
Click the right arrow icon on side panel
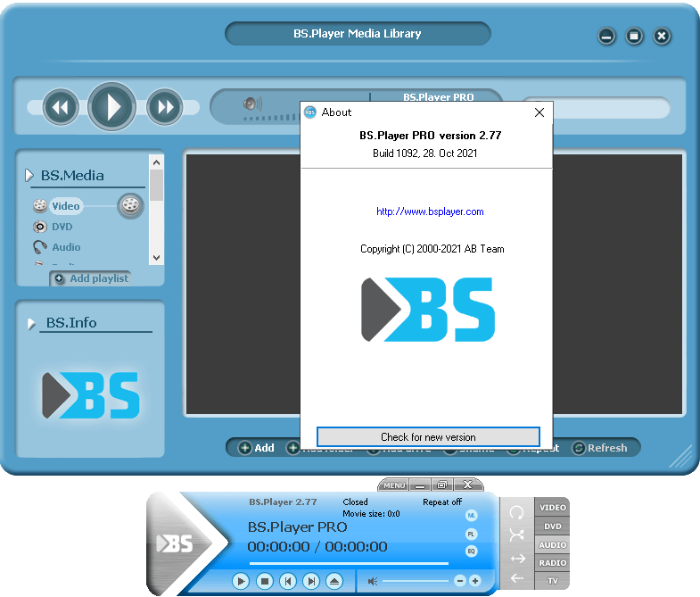[517, 559]
